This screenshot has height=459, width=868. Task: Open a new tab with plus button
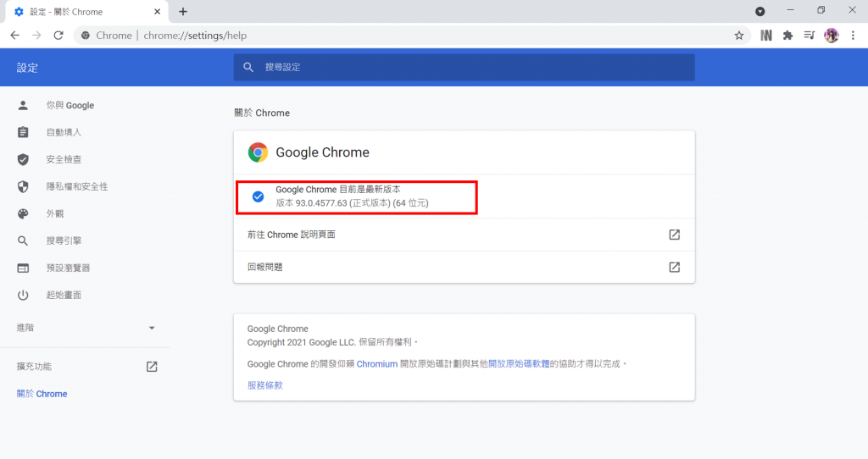[183, 12]
